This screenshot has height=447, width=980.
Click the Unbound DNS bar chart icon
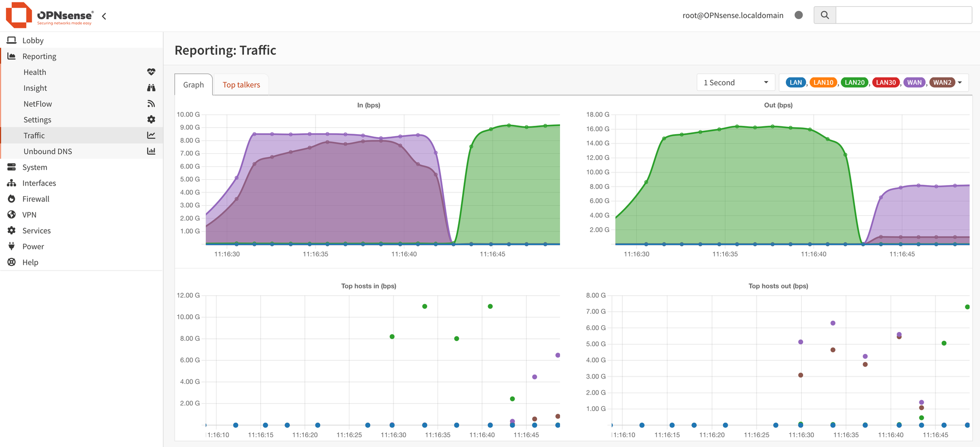pyautogui.click(x=151, y=151)
